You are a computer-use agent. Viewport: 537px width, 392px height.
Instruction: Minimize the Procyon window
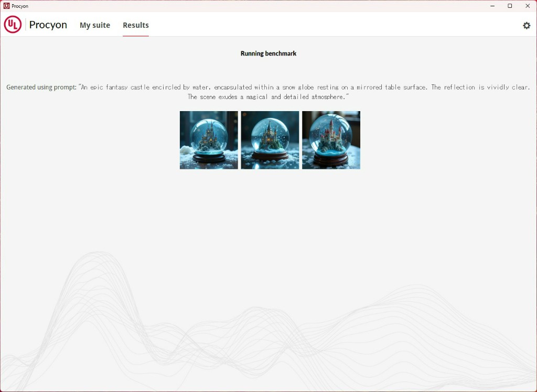click(492, 6)
